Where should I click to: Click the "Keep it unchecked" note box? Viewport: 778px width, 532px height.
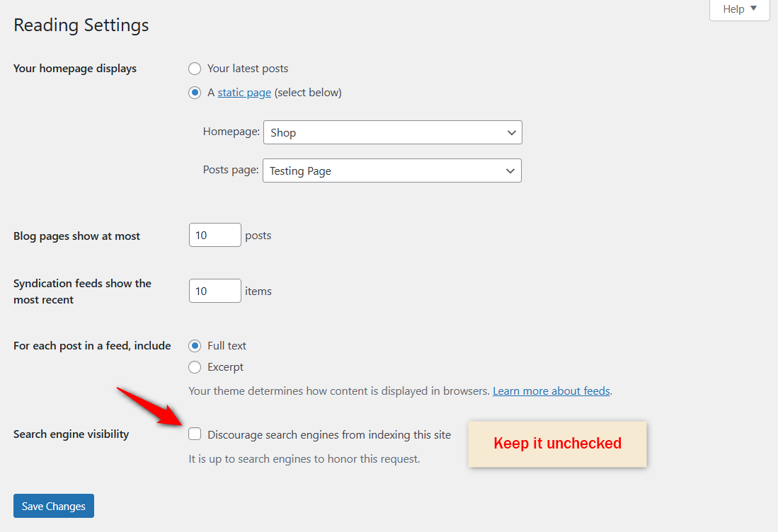click(557, 444)
